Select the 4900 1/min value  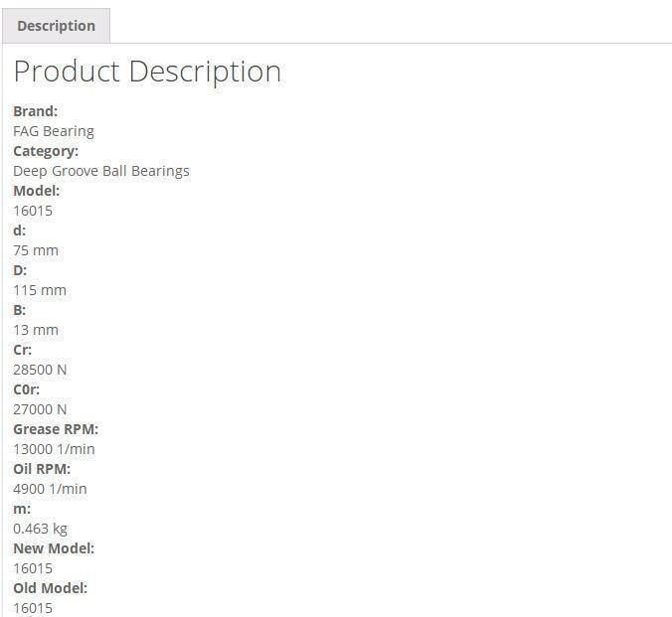tap(50, 489)
